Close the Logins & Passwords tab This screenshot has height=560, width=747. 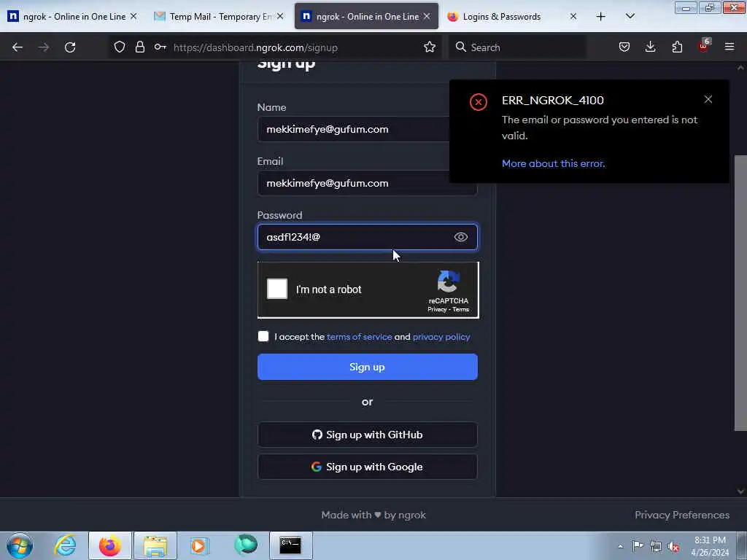coord(573,16)
